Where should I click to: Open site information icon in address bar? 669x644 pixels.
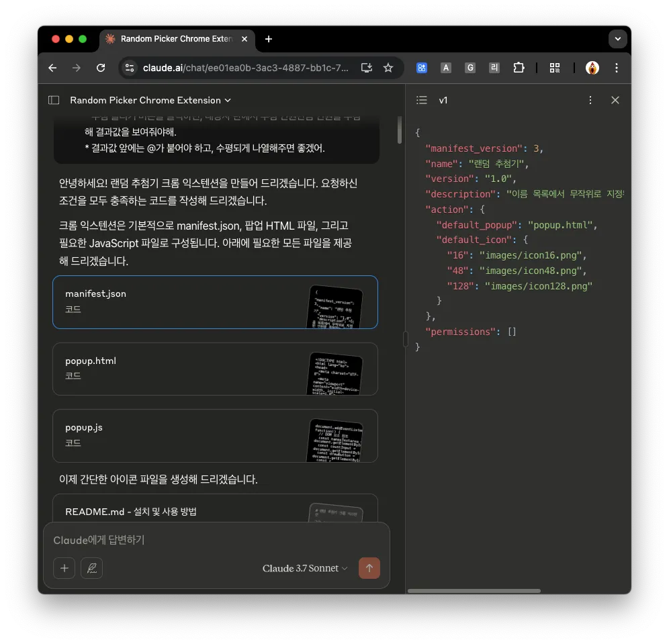(x=130, y=68)
